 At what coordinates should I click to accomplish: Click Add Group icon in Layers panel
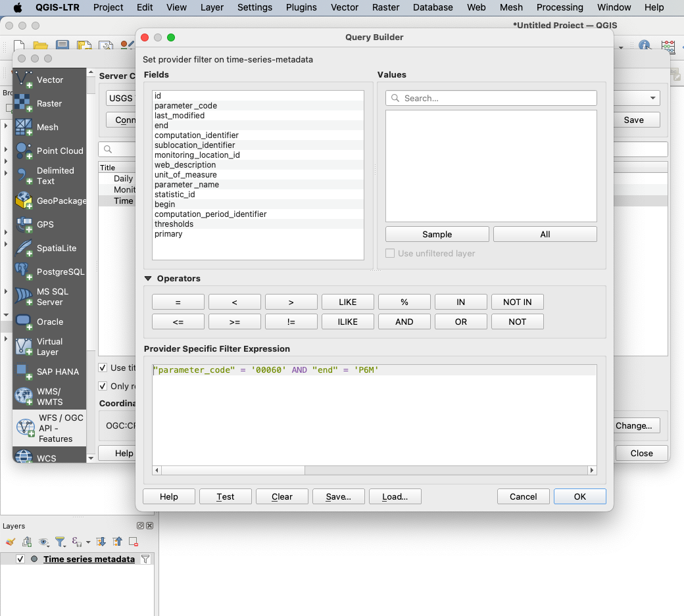(27, 542)
